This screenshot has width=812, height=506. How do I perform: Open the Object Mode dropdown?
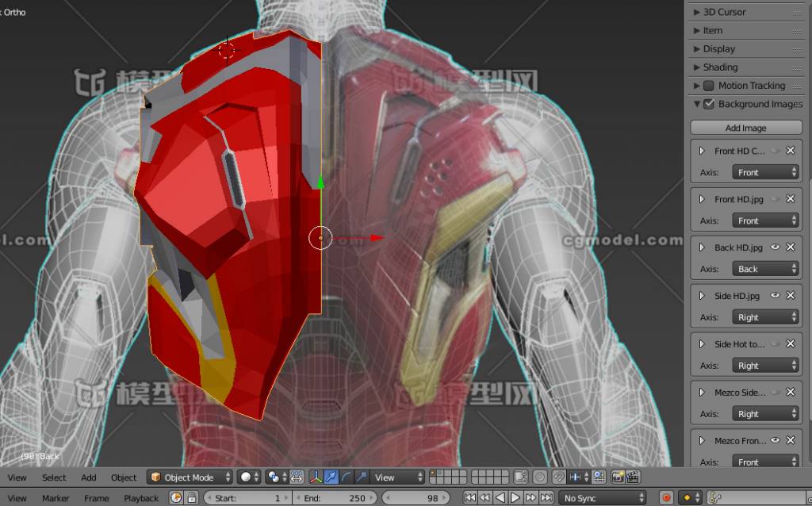[190, 477]
